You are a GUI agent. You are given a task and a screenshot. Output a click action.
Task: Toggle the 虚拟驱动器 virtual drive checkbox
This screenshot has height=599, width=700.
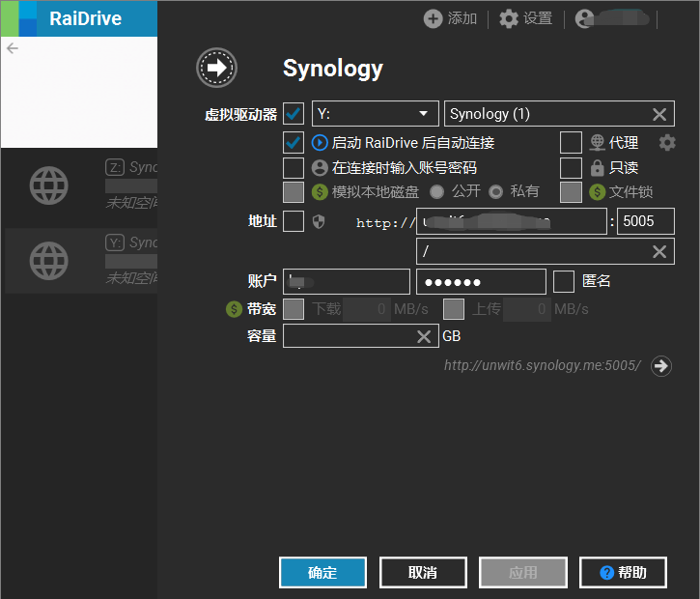point(294,114)
